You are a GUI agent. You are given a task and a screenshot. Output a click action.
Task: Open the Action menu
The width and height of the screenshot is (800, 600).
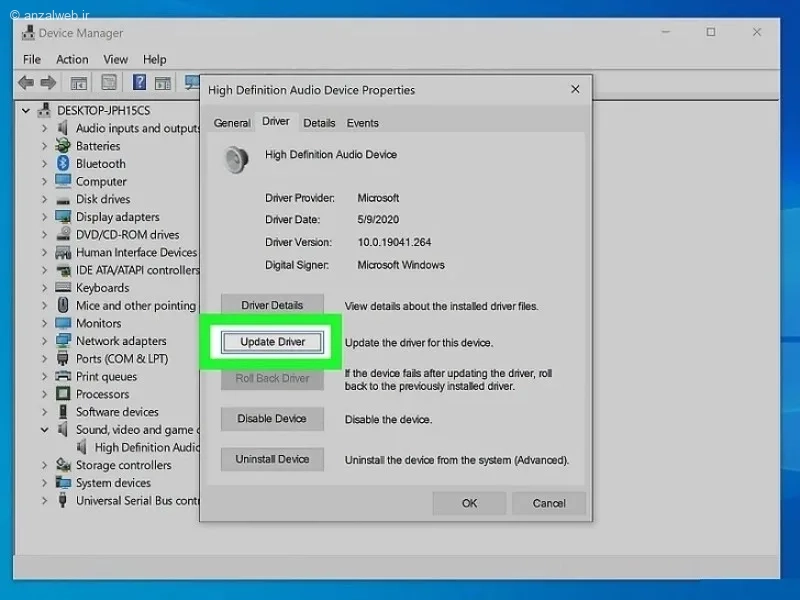[72, 60]
